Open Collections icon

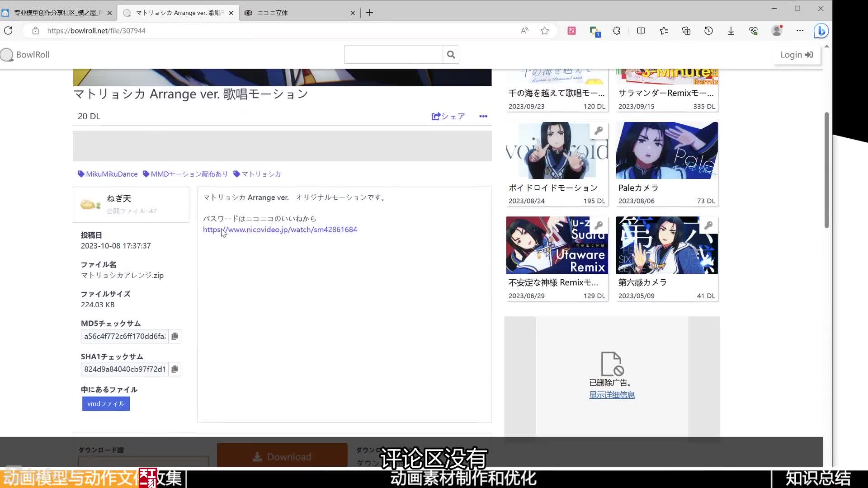tap(686, 31)
